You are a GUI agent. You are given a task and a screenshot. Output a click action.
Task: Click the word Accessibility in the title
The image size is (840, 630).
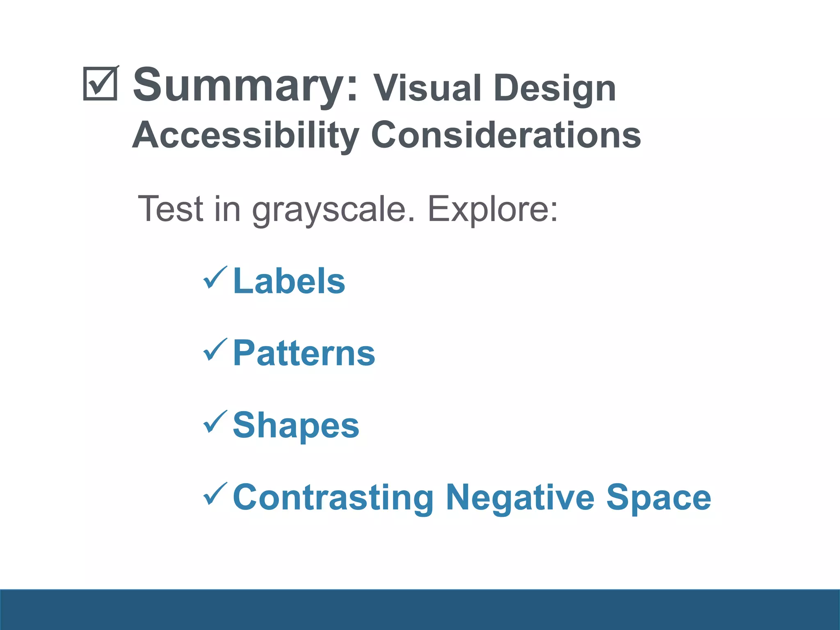[x=246, y=136]
